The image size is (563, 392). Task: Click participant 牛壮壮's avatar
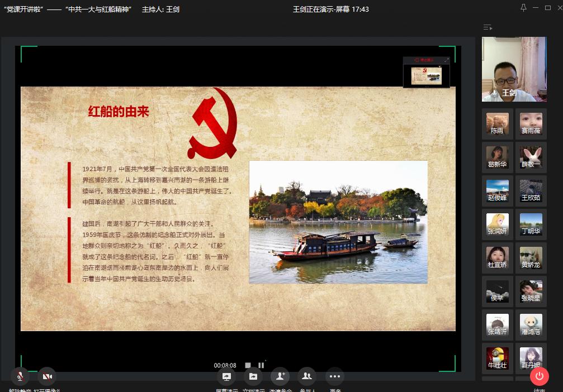click(497, 357)
